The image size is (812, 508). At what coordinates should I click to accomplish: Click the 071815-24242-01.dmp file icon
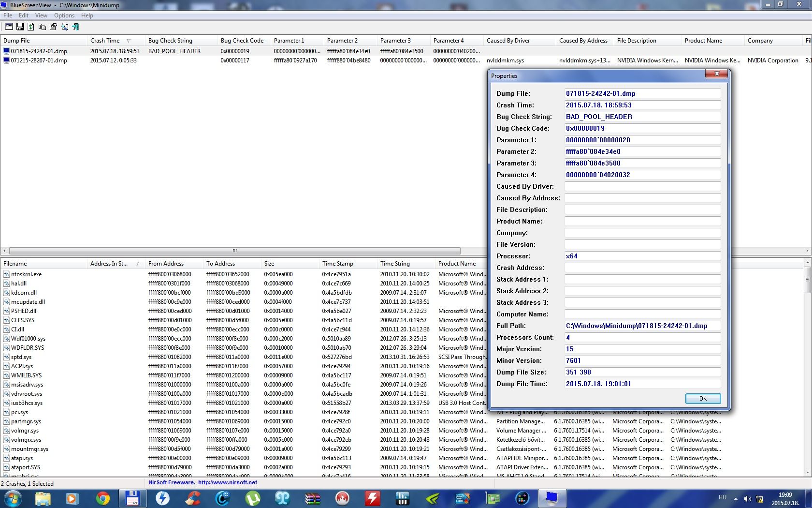coord(7,51)
